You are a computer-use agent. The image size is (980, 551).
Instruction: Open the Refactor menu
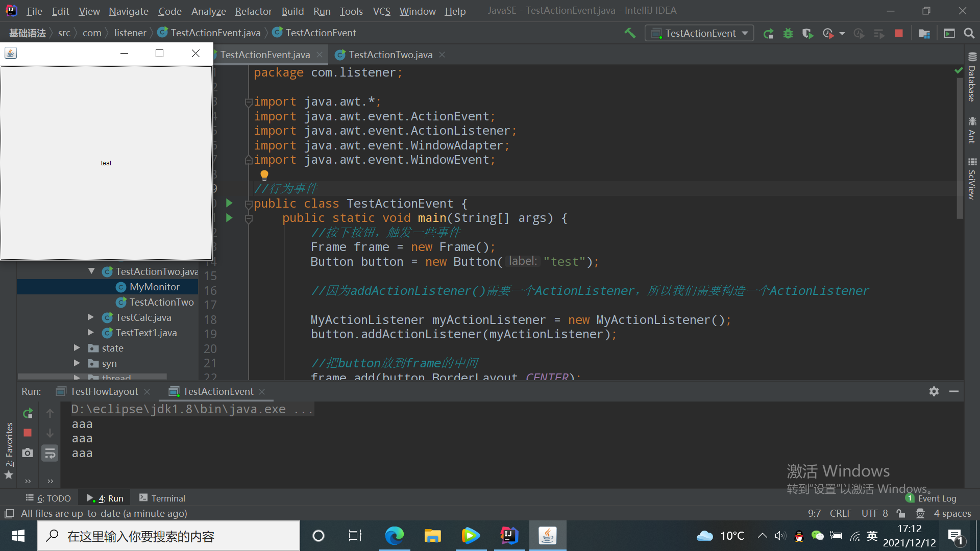253,11
